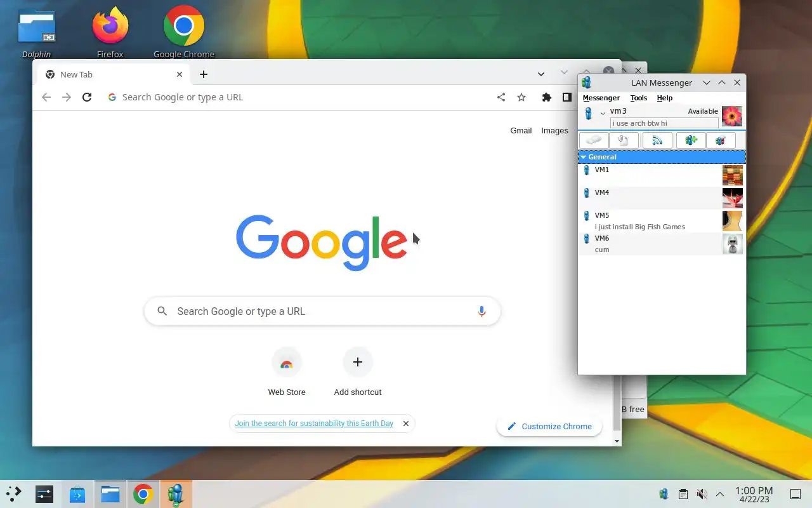Image resolution: width=812 pixels, height=508 pixels.
Task: Edit the 'i use arch btw hi' note
Action: [x=664, y=123]
